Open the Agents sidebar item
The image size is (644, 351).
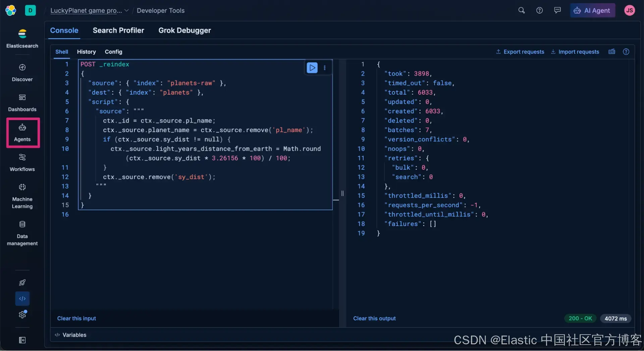(x=22, y=133)
